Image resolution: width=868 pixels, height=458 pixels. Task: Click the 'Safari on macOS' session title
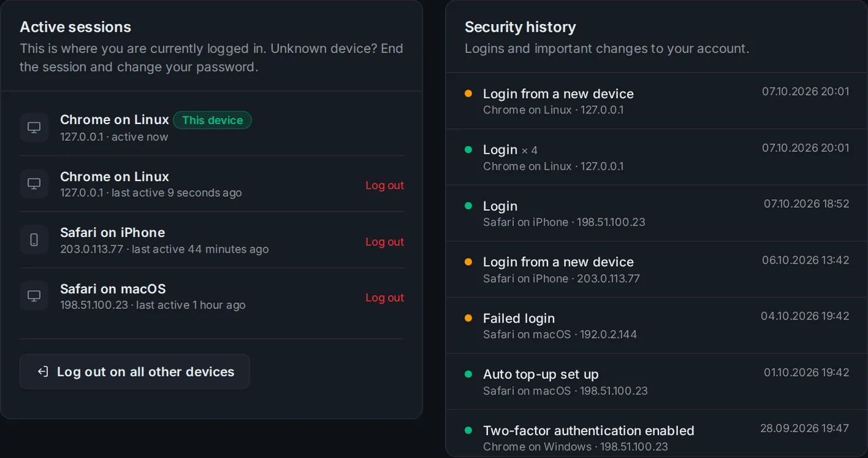pyautogui.click(x=113, y=289)
